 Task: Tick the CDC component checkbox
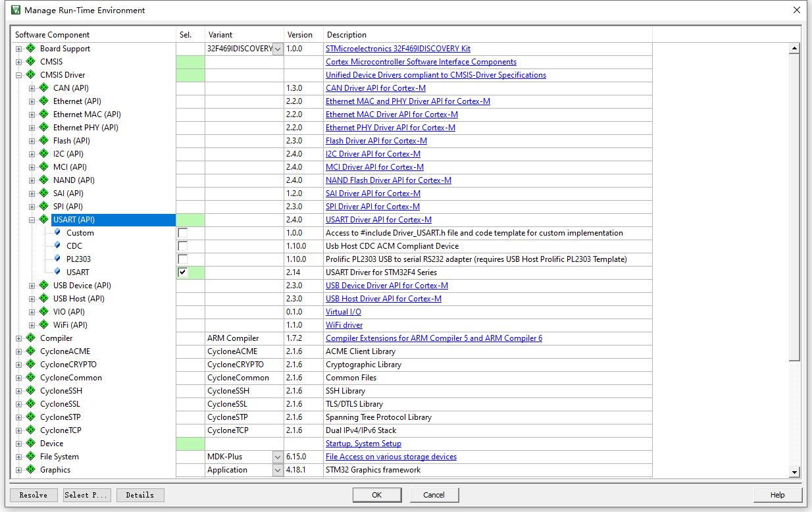click(x=183, y=246)
